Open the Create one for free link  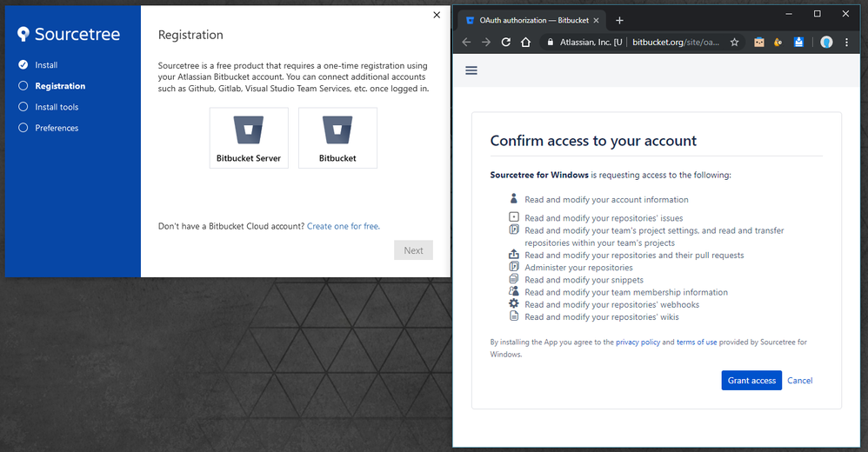(x=344, y=226)
